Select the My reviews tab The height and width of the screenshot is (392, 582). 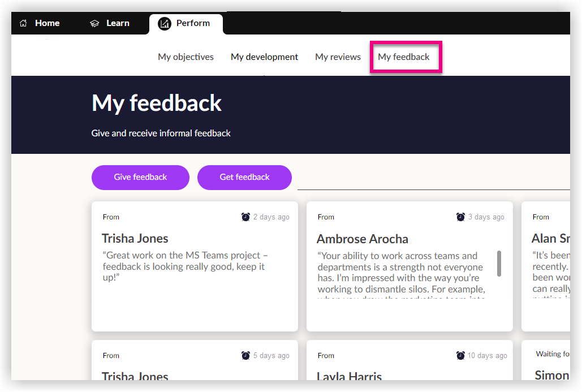pyautogui.click(x=338, y=57)
